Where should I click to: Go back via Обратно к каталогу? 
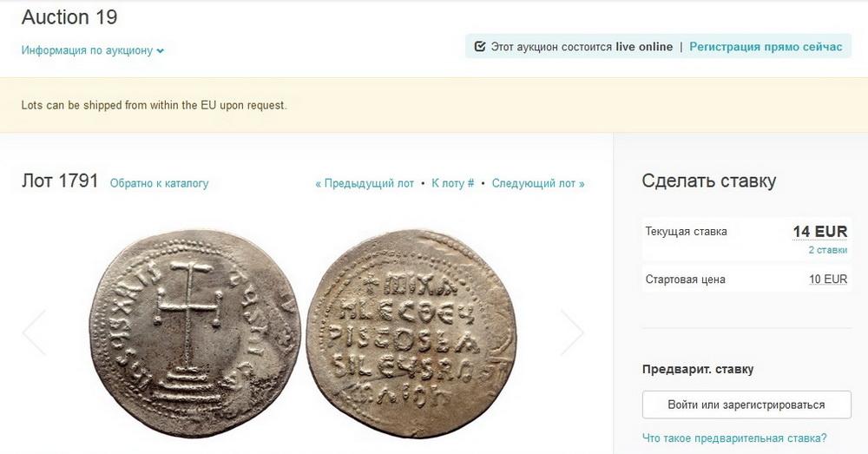[x=160, y=183]
